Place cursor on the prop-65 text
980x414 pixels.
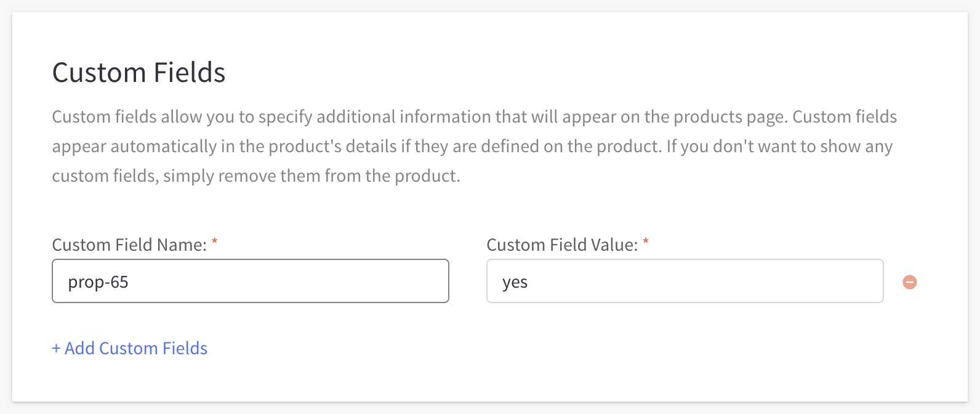[98, 282]
